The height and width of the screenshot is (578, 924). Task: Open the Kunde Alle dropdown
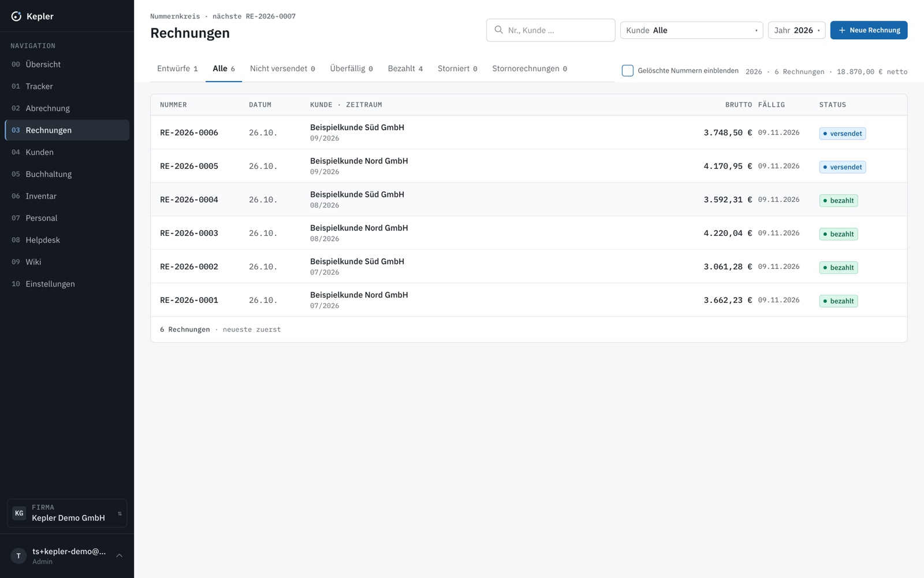coord(691,30)
